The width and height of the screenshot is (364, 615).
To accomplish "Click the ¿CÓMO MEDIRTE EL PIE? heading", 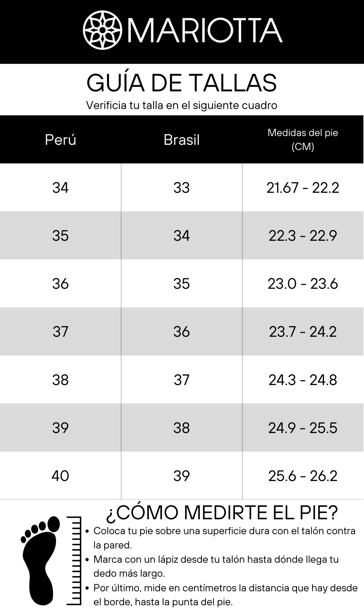I will pos(222,512).
